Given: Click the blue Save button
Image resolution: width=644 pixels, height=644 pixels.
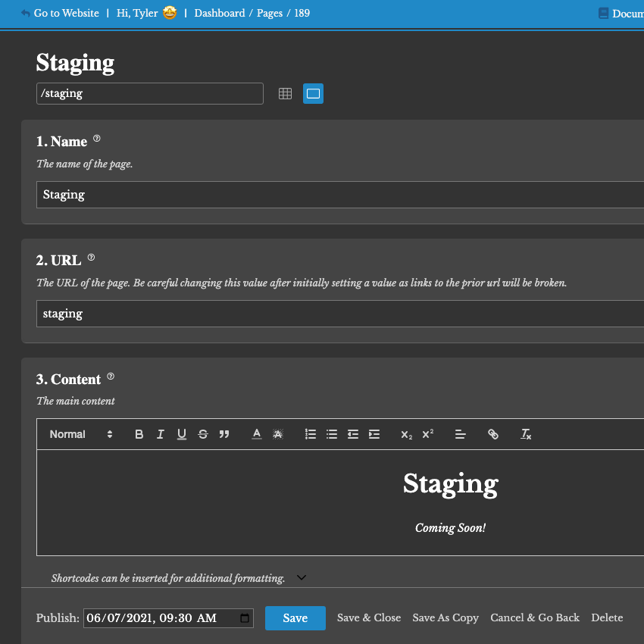Looking at the screenshot, I should 295,618.
